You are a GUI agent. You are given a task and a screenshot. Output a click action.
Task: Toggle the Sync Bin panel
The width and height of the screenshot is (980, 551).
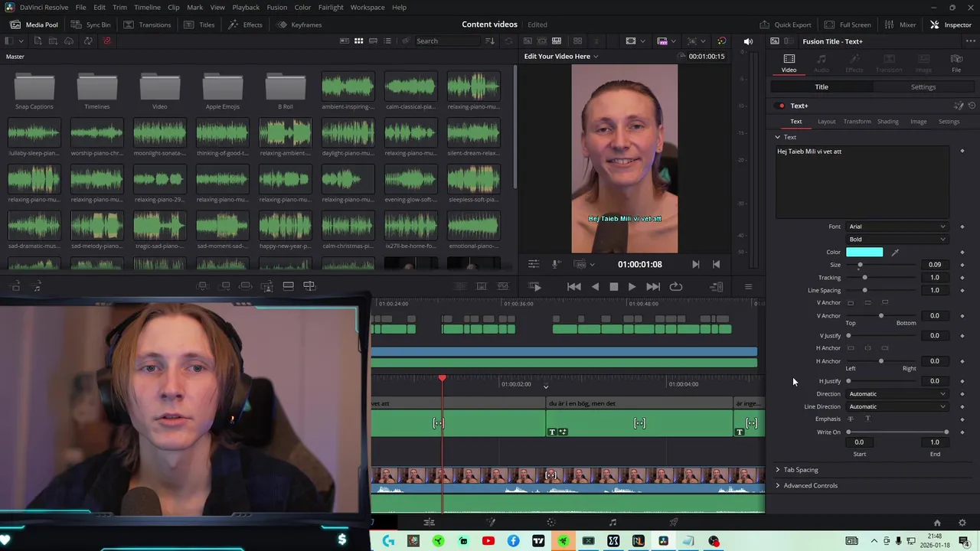(90, 24)
